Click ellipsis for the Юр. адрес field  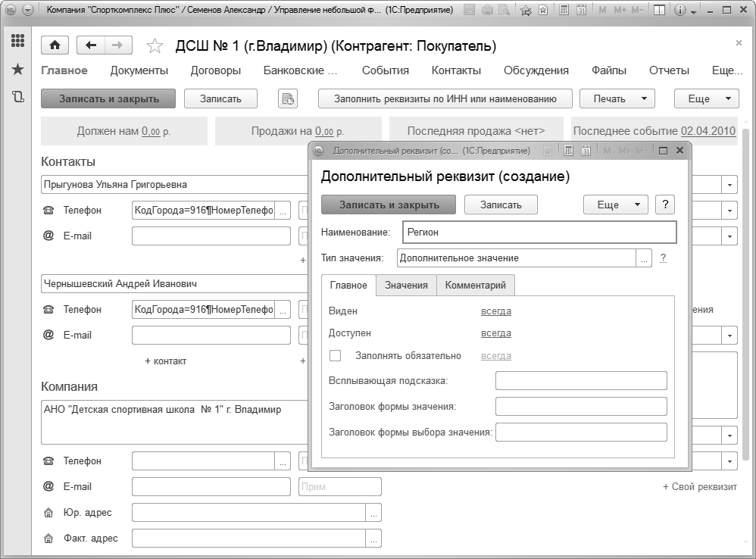pyautogui.click(x=373, y=513)
